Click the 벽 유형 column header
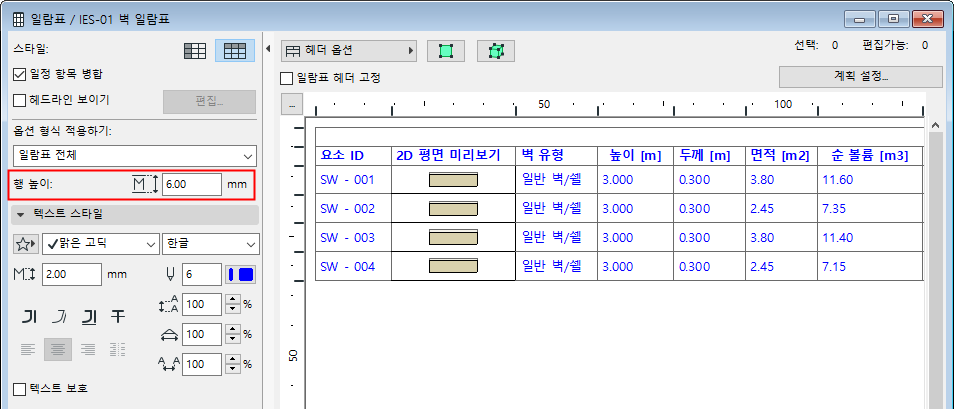The width and height of the screenshot is (954, 409). (x=556, y=155)
